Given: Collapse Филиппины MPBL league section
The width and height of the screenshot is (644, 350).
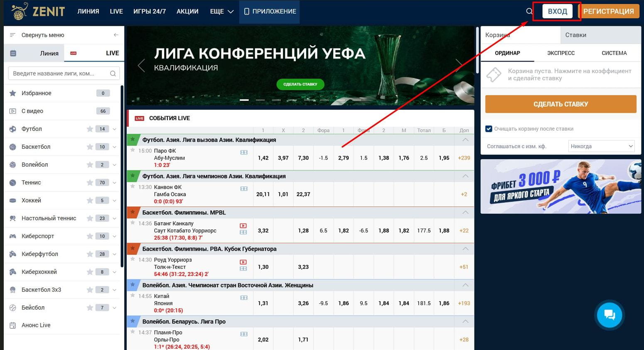Looking at the screenshot, I should click(x=465, y=212).
